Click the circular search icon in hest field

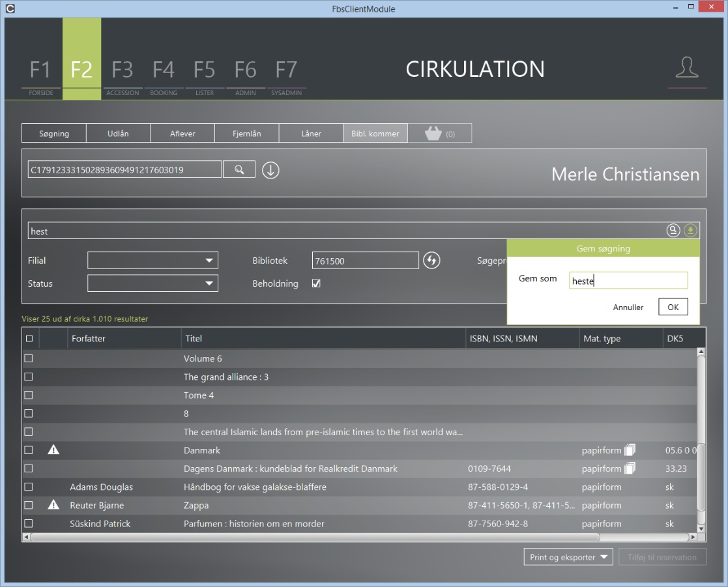tap(673, 230)
